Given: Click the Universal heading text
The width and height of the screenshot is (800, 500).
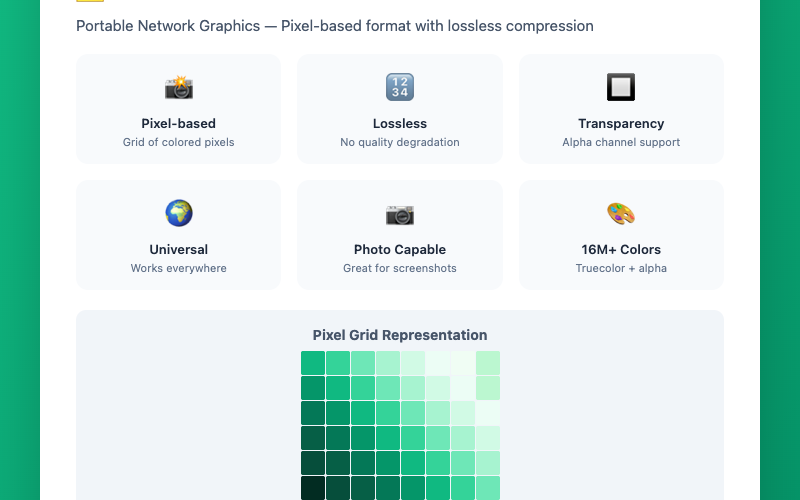Looking at the screenshot, I should pyautogui.click(x=179, y=249).
